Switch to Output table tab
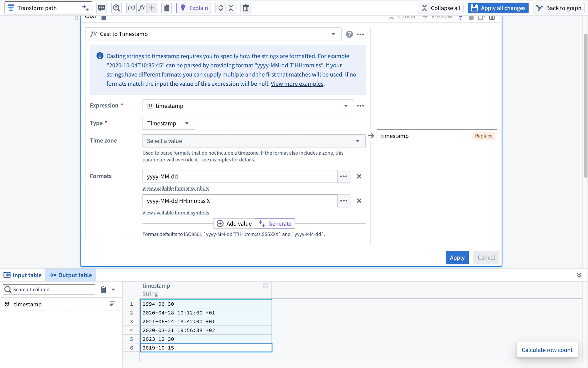 (x=70, y=275)
